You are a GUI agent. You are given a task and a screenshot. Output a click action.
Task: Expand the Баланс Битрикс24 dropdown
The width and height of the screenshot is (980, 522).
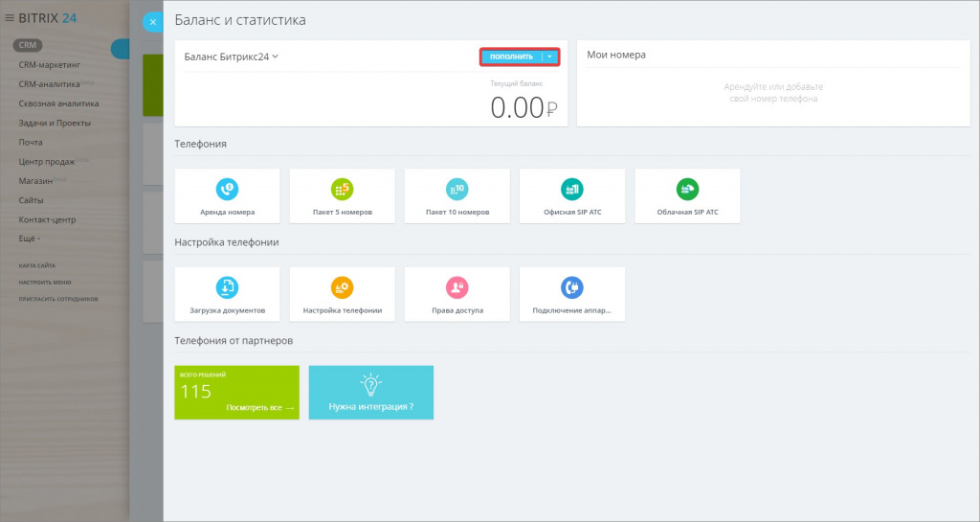pos(276,57)
